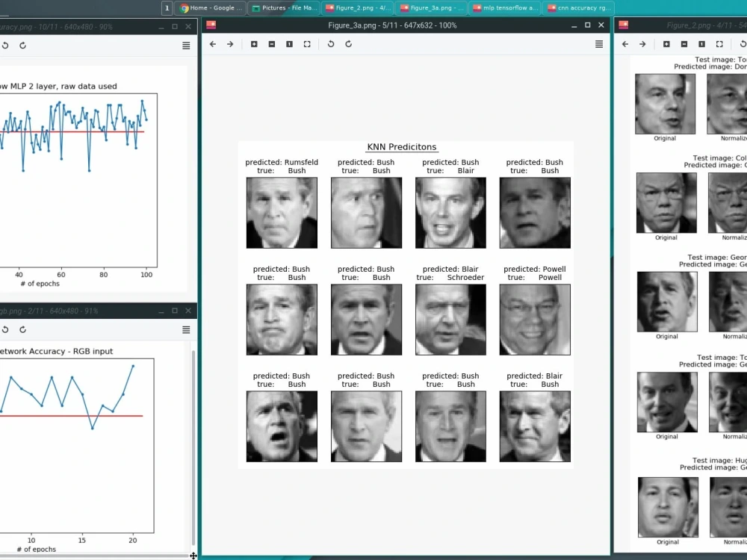Rotate Figure_3a.png counterclockwise
747x560 pixels.
(x=331, y=44)
